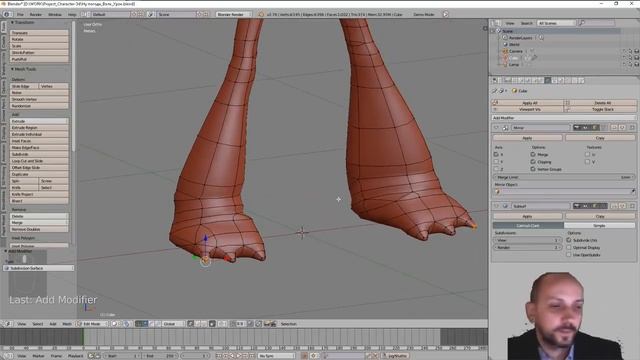Toggle proportional editing icon
The width and height of the screenshot is (640, 360).
[x=222, y=324]
